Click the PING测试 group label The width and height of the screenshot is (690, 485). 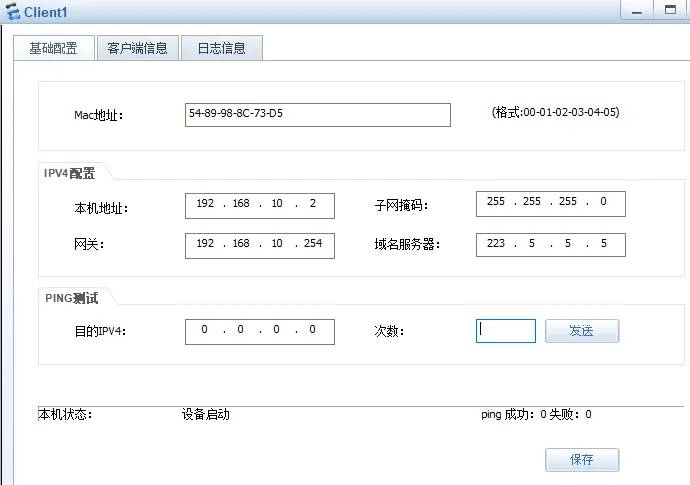pyautogui.click(x=71, y=298)
